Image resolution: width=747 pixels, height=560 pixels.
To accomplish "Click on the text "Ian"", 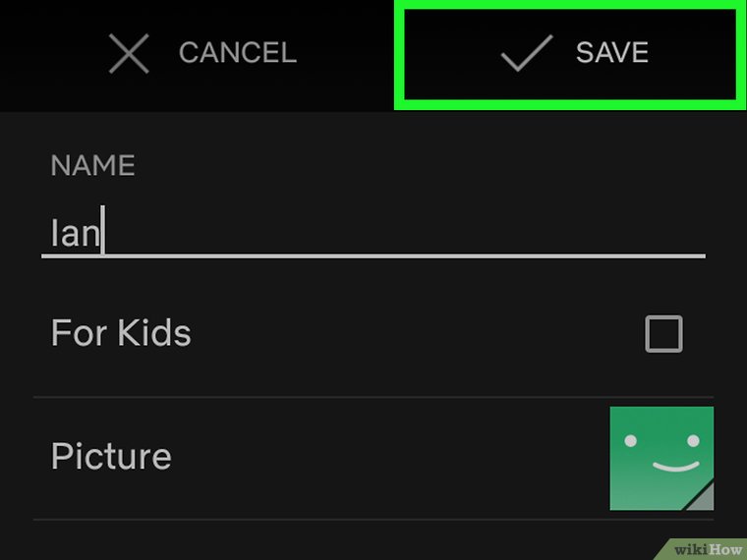I will 76,236.
